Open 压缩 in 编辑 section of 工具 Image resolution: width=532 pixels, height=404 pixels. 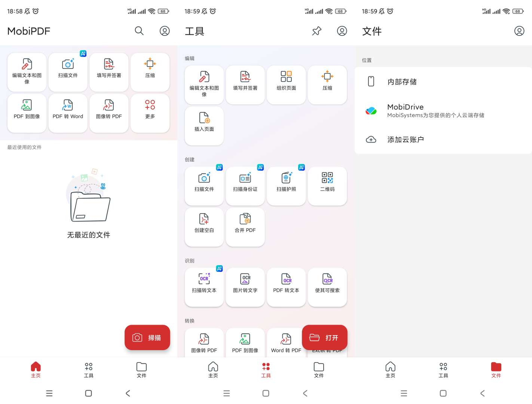tap(327, 85)
